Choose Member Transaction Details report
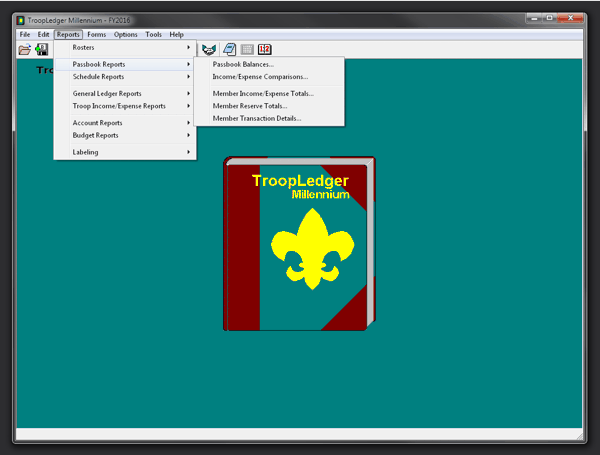 coord(269,118)
